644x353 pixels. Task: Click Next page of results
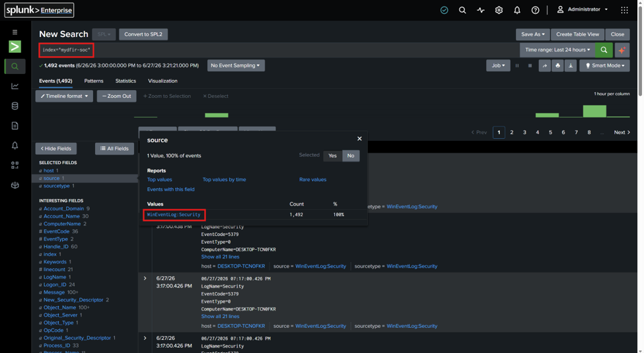[x=622, y=132]
